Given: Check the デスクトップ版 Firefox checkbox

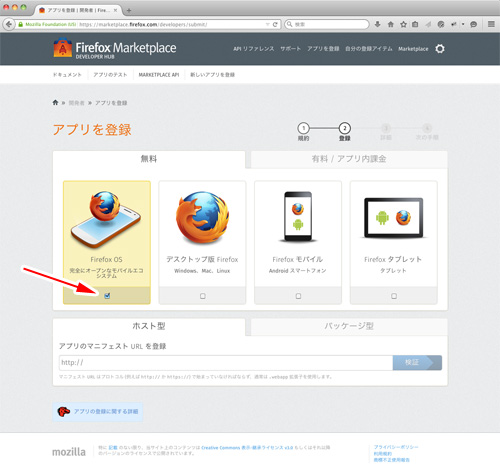Looking at the screenshot, I should click(x=203, y=296).
